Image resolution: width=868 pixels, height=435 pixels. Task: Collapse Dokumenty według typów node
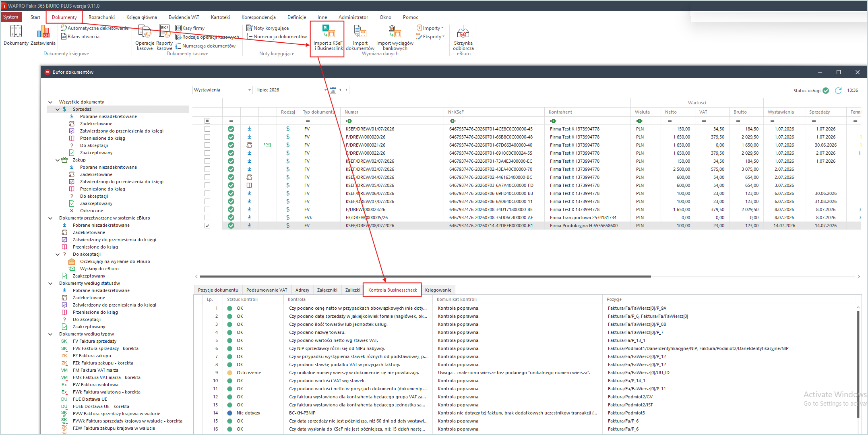click(50, 334)
